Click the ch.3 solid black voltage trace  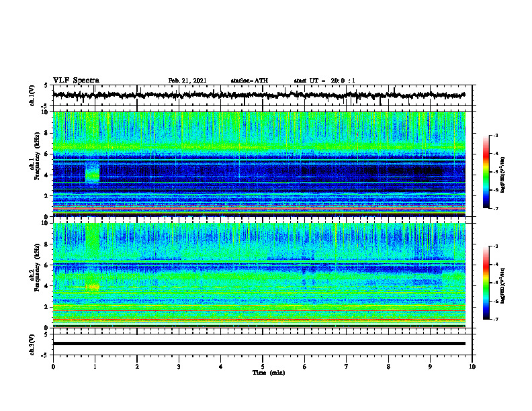click(x=259, y=344)
